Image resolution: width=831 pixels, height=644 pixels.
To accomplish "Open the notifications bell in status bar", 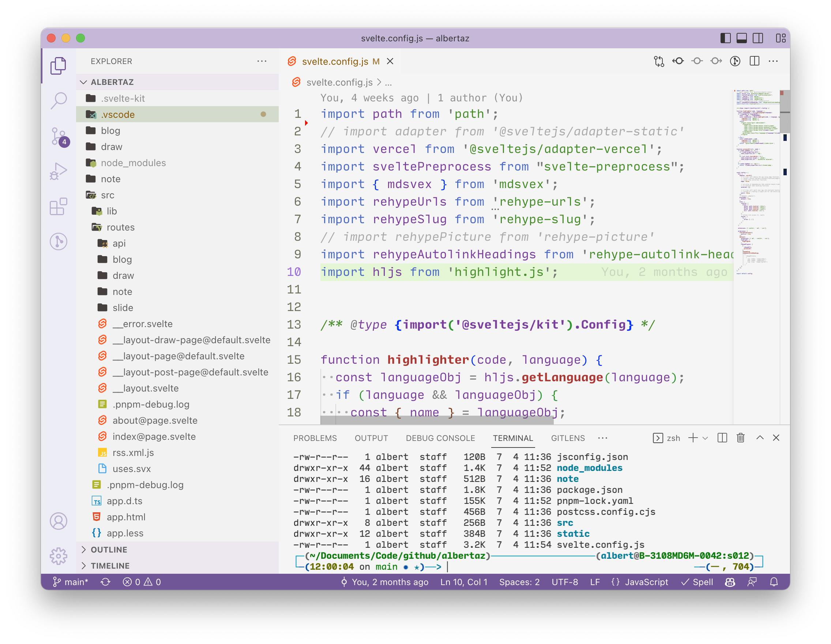I will tap(774, 582).
